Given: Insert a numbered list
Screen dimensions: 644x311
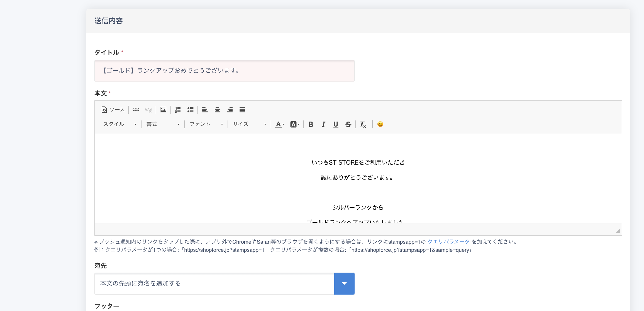Looking at the screenshot, I should tap(178, 110).
